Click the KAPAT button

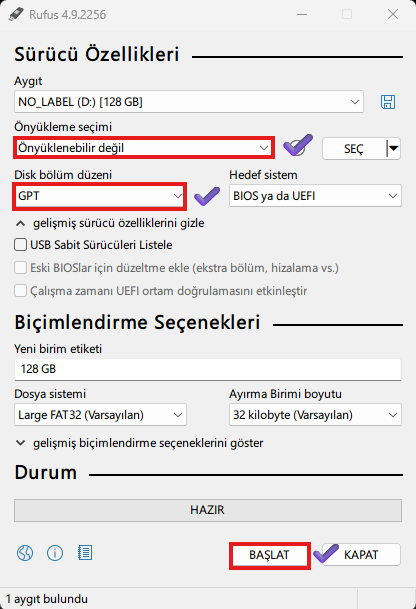click(x=361, y=555)
